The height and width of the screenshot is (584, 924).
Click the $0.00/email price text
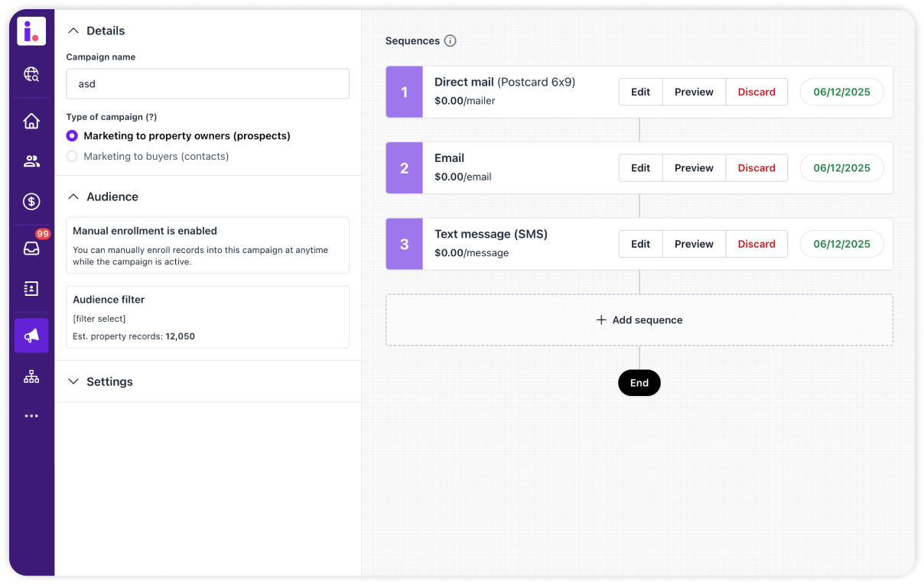pos(463,177)
